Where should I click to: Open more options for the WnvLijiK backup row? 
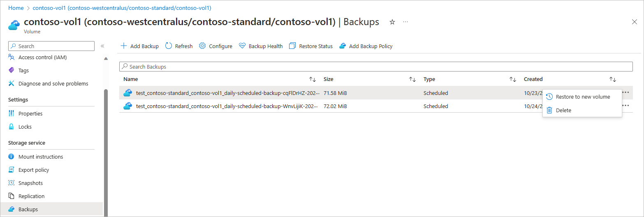(625, 106)
